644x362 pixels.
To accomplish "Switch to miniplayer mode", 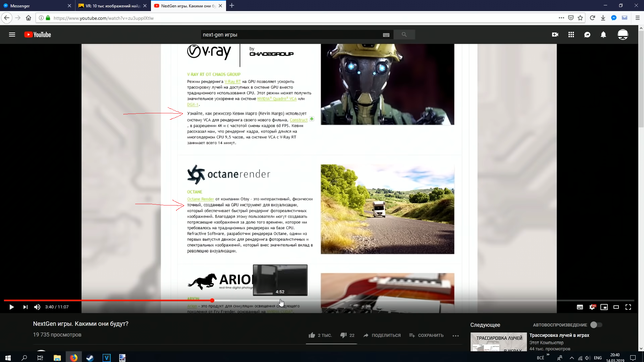I will tap(604, 307).
